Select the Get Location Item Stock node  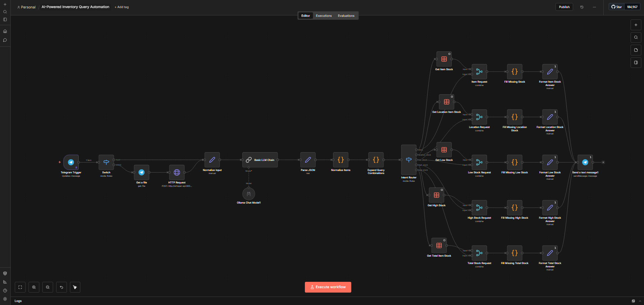446,102
